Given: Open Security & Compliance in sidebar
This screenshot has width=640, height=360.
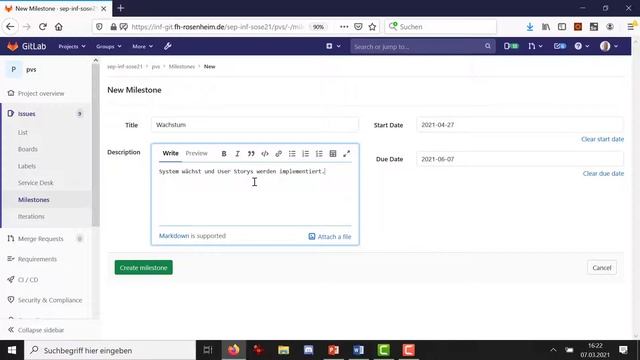Looking at the screenshot, I should click(50, 300).
